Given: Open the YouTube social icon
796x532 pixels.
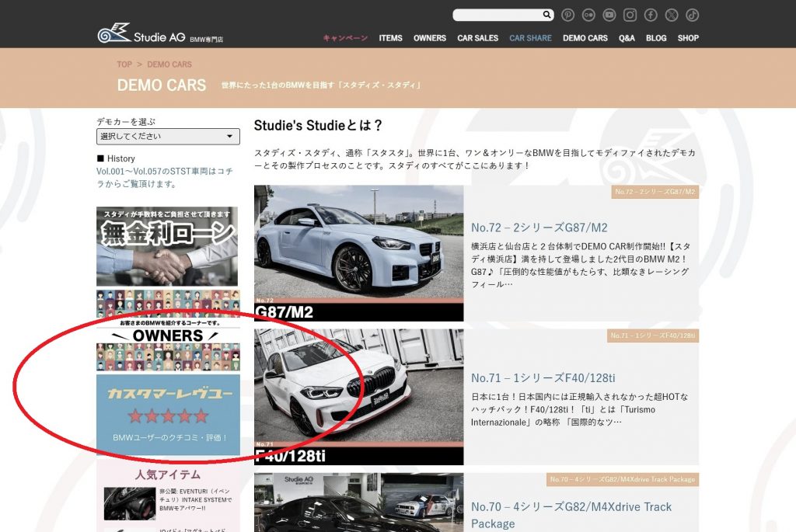Looking at the screenshot, I should point(609,15).
